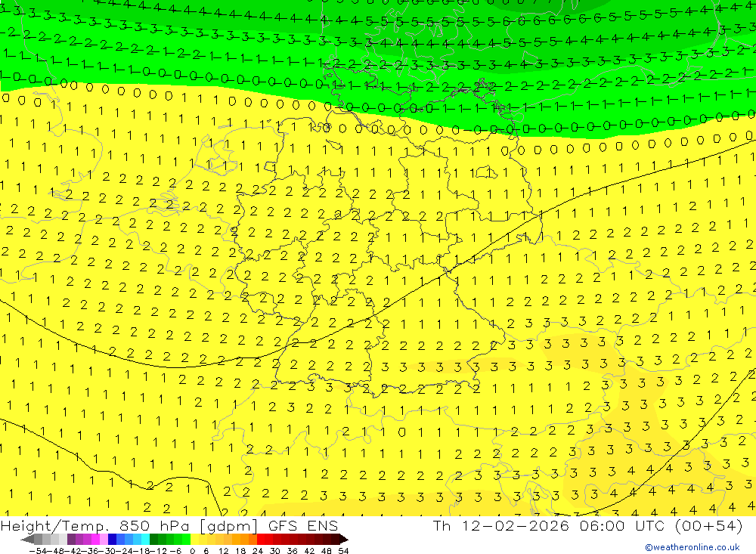This screenshot has height=554, width=756.
Task: Pick the darkest green swatch in the legend
Action: pyautogui.click(x=153, y=540)
